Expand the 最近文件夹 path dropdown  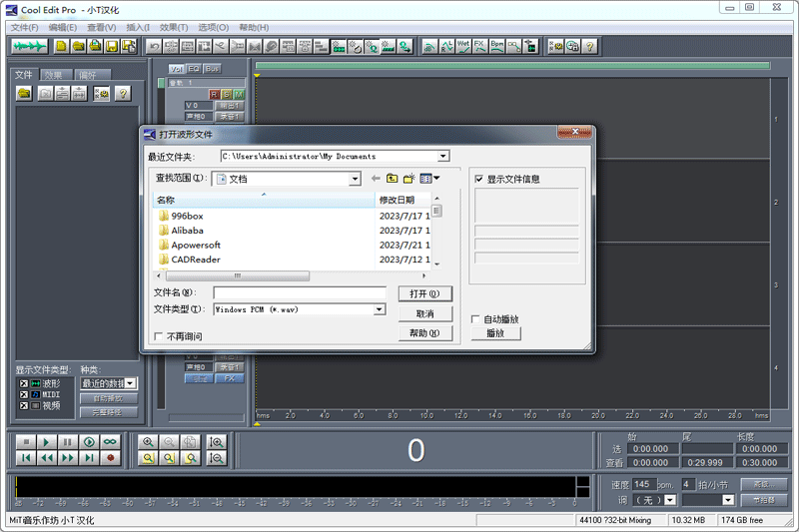pyautogui.click(x=443, y=156)
